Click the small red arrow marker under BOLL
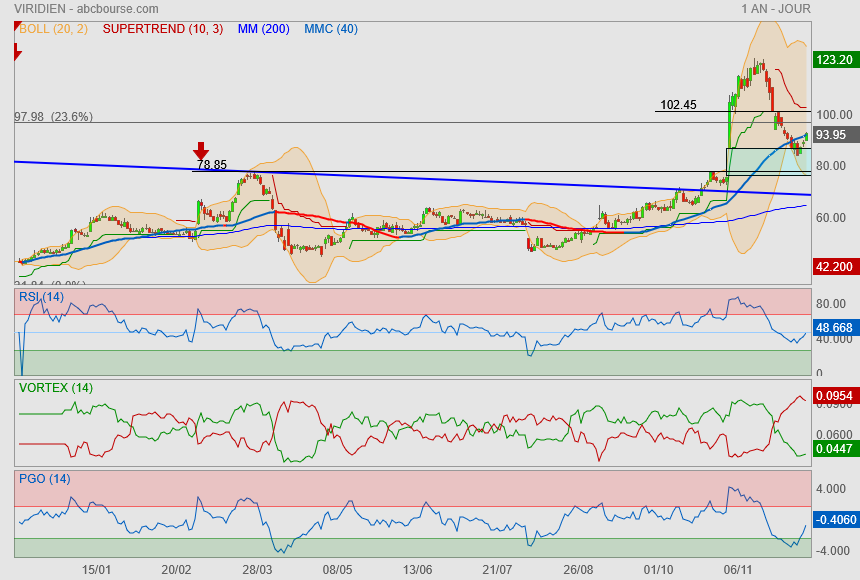 [x=16, y=51]
